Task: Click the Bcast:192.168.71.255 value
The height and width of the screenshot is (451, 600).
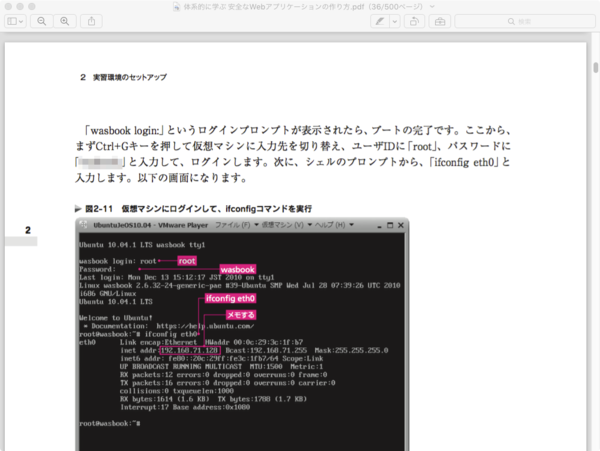Action: click(x=266, y=350)
